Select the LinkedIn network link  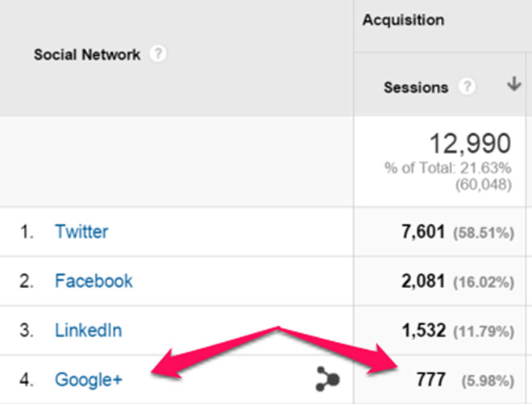89,331
